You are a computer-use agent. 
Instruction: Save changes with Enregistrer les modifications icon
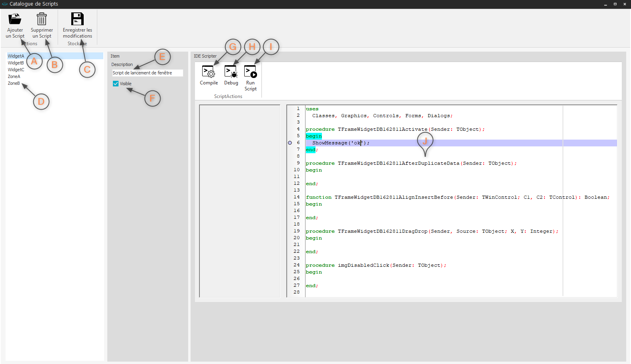(x=77, y=19)
